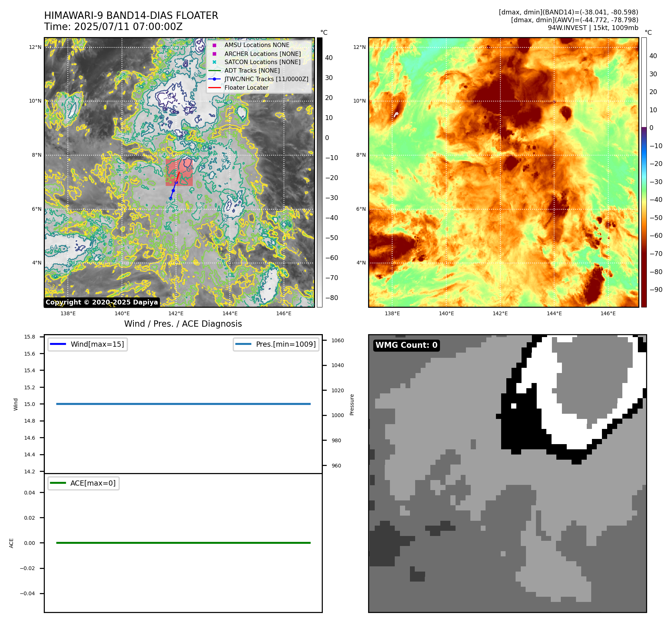Click the 1060 pressure axis tick
672x626 pixels.
(338, 340)
